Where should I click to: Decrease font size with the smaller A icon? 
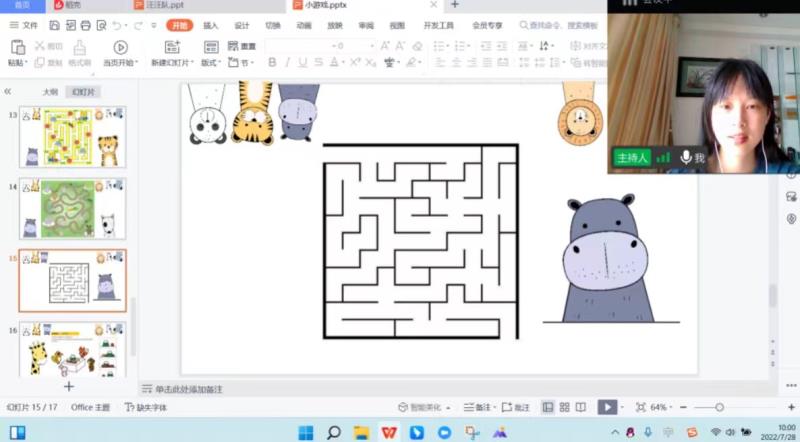tap(401, 46)
